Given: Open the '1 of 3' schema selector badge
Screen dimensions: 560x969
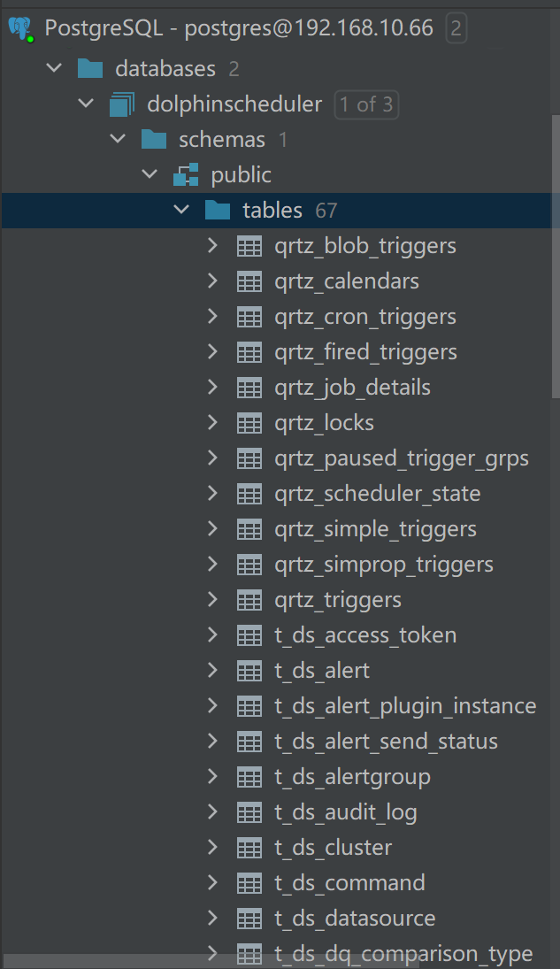Looking at the screenshot, I should click(x=366, y=105).
